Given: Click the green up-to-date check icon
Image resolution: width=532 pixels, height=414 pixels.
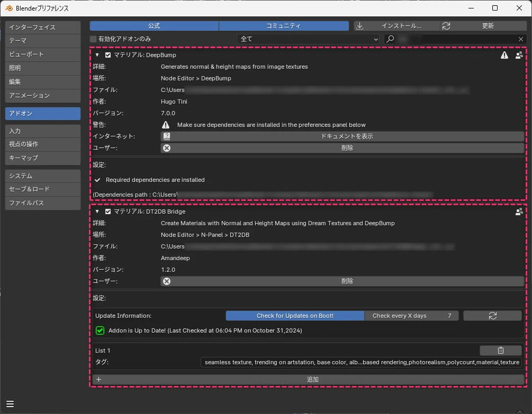Looking at the screenshot, I should (100, 330).
